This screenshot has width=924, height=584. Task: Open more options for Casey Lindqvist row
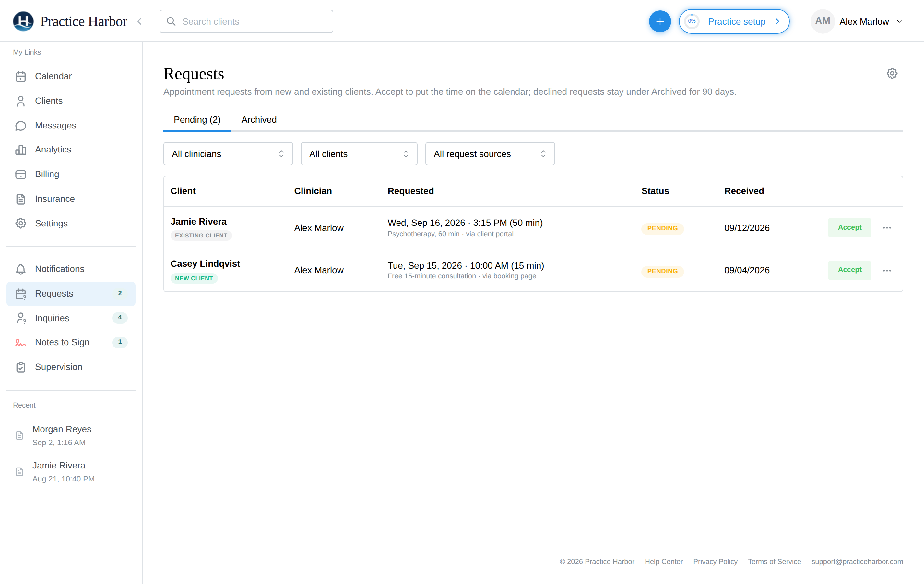click(x=886, y=271)
